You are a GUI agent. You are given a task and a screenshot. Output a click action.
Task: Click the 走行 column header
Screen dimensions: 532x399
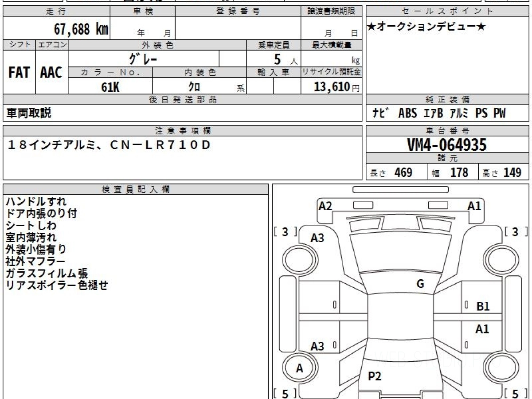pyautogui.click(x=56, y=12)
